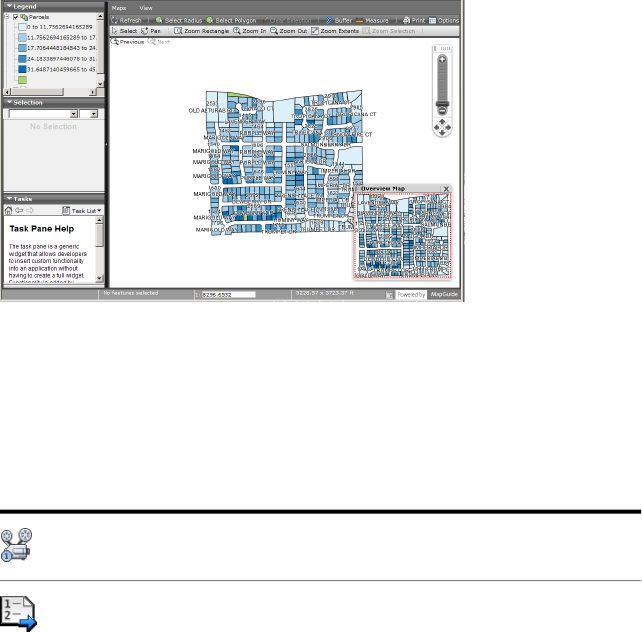The width and height of the screenshot is (642, 632).
Task: Click the minus button on zoom slider
Action: 442,111
